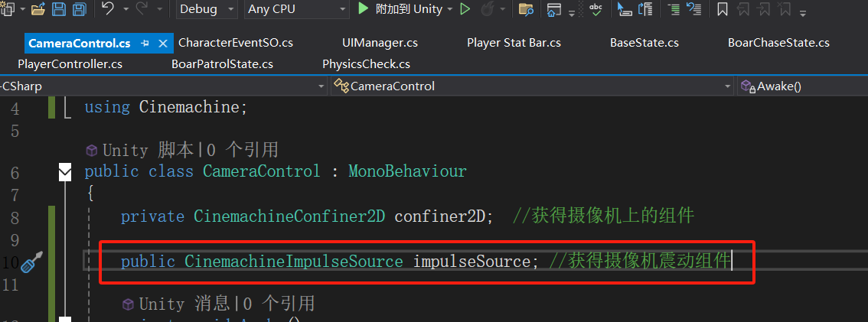The image size is (868, 322).
Task: Click the Save All icon
Action: pyautogui.click(x=79, y=10)
